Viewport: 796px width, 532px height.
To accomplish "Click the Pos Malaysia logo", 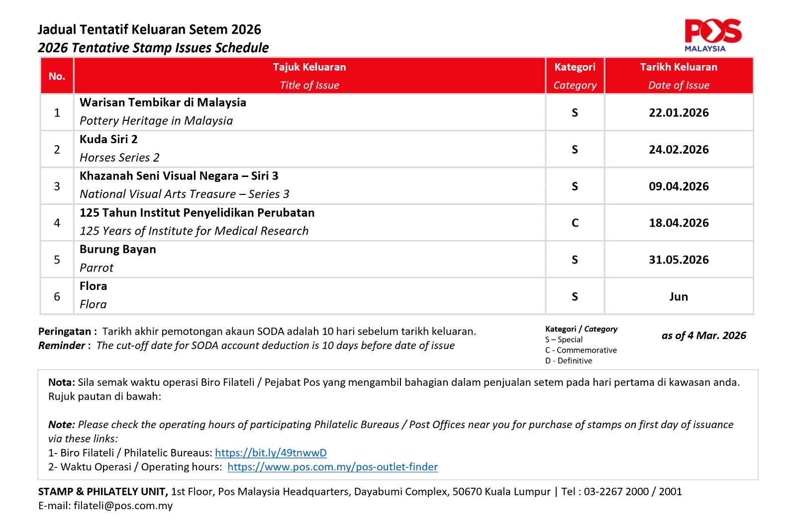I will point(712,35).
